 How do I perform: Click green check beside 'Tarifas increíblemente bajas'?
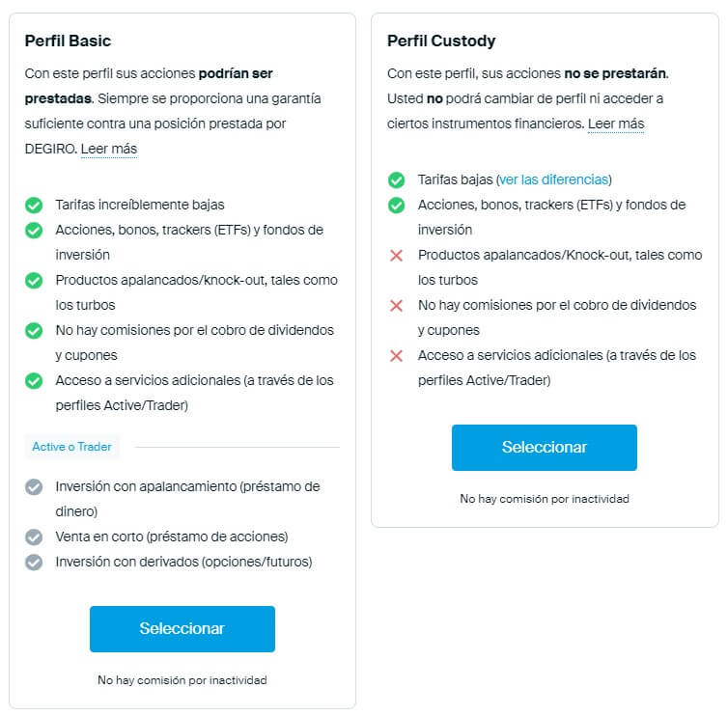tap(34, 205)
